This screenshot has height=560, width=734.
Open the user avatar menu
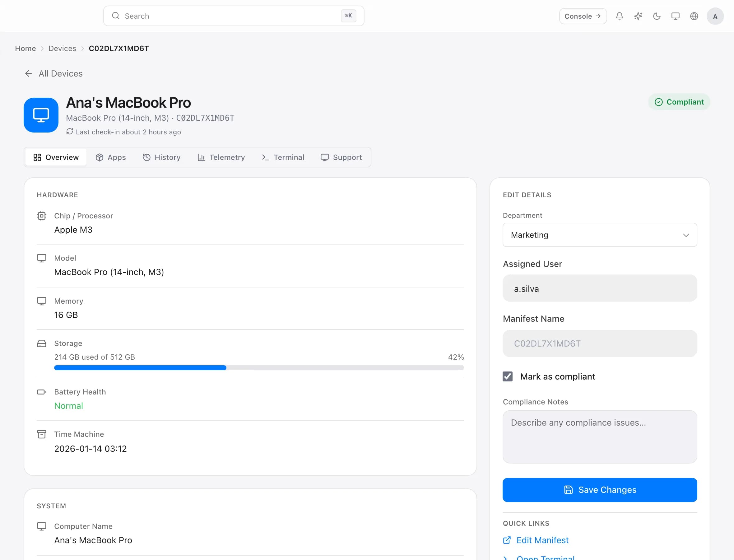715,16
